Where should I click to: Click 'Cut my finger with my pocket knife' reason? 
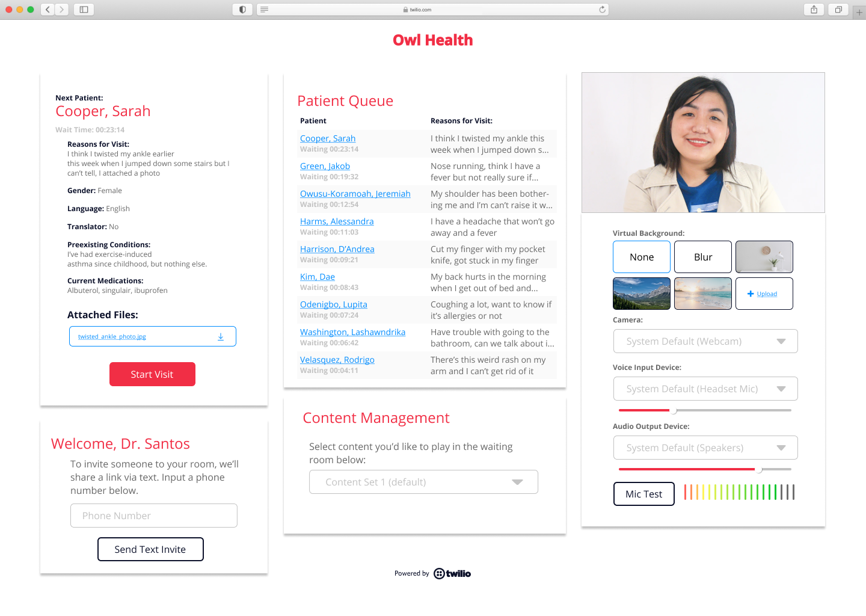tap(488, 254)
